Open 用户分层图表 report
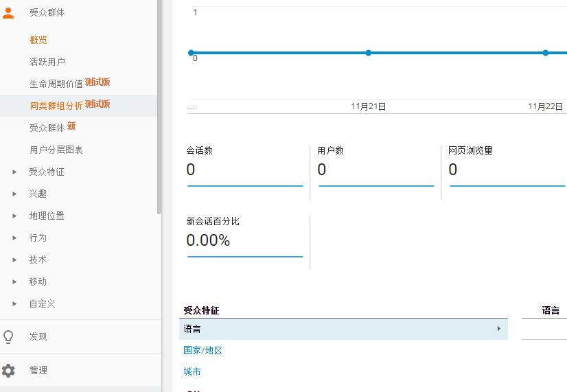The image size is (567, 392). (x=56, y=150)
